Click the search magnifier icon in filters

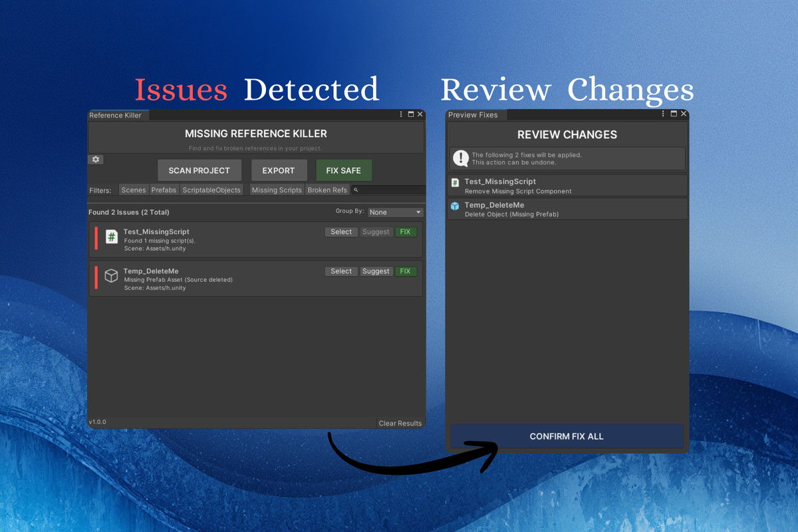356,190
